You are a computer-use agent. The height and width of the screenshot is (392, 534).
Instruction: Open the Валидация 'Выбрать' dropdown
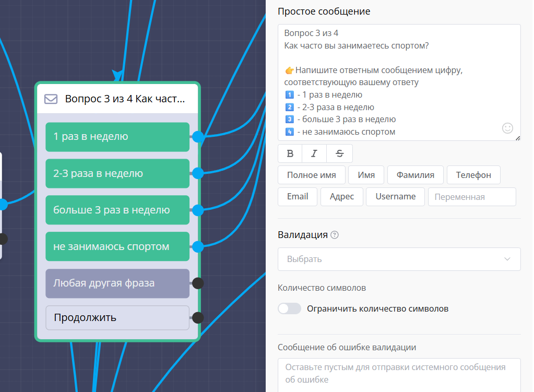coord(399,259)
